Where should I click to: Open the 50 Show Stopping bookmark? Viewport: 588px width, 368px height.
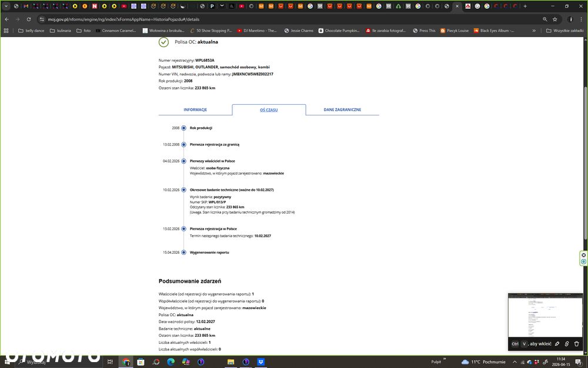click(211, 31)
